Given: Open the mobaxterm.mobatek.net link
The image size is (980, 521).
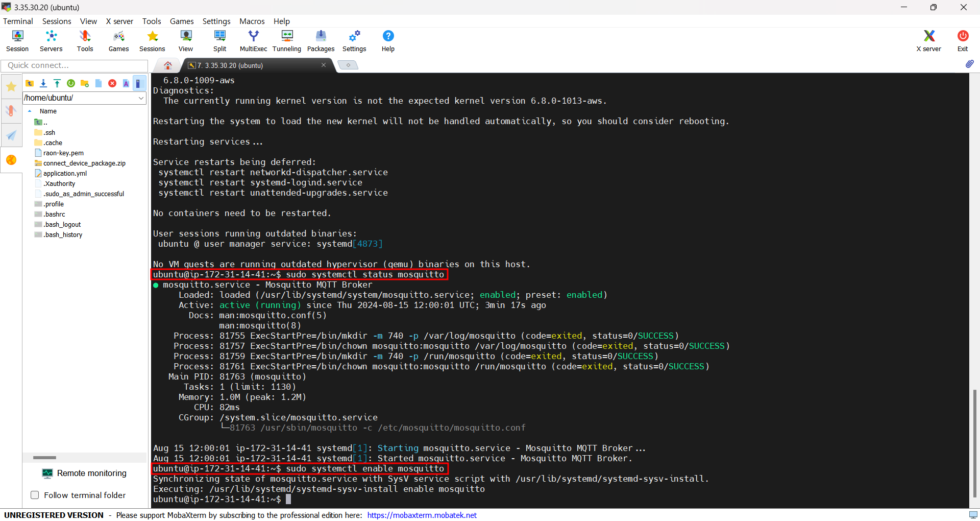Looking at the screenshot, I should click(x=422, y=515).
